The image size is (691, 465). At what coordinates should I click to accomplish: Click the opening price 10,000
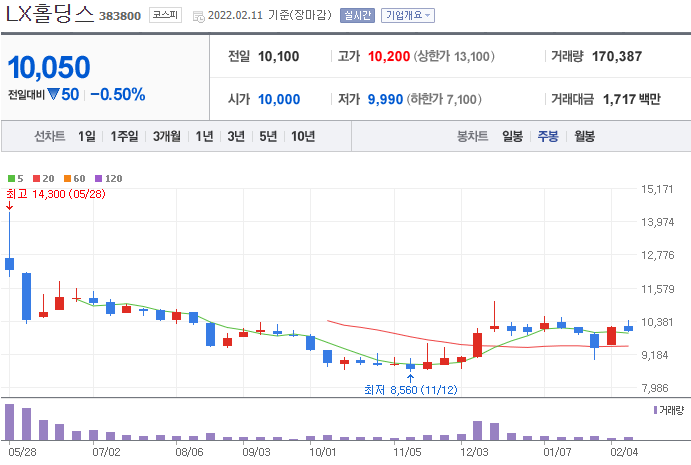pyautogui.click(x=279, y=99)
